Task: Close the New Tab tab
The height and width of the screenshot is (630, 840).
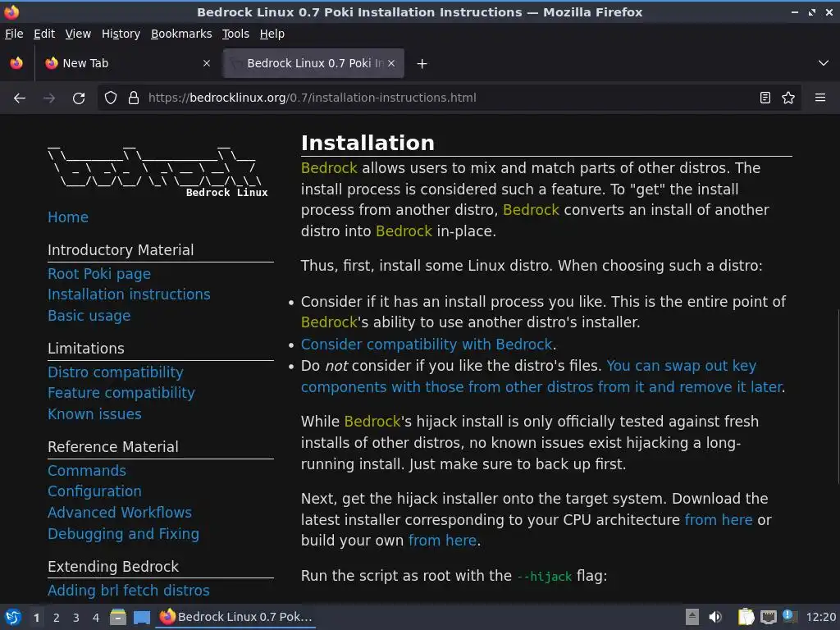Action: coord(207,63)
